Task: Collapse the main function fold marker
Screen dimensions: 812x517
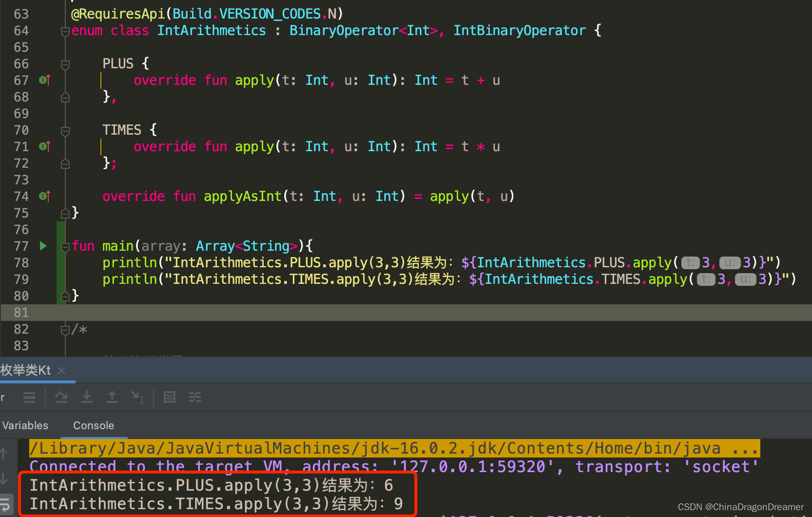Action: coord(65,247)
